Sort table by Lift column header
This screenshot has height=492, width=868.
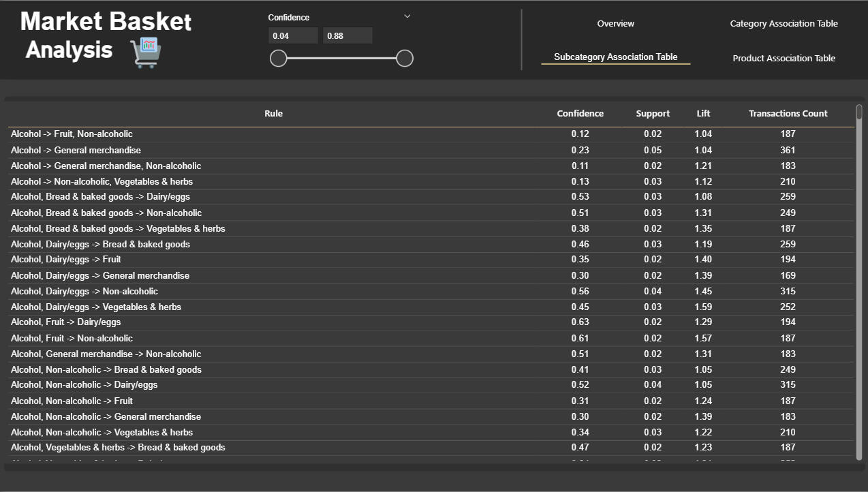click(x=703, y=114)
